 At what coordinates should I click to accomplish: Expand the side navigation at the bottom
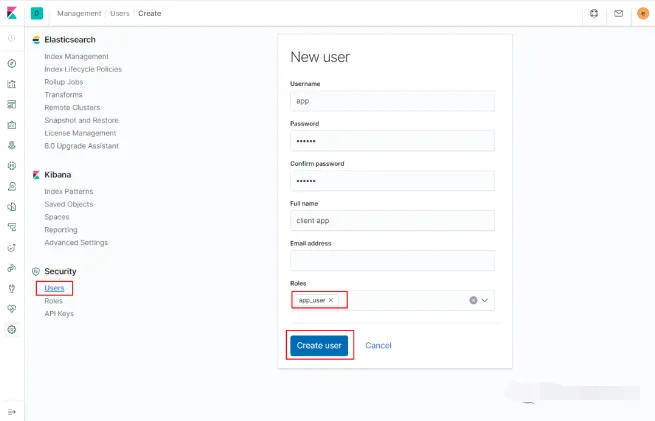point(12,412)
